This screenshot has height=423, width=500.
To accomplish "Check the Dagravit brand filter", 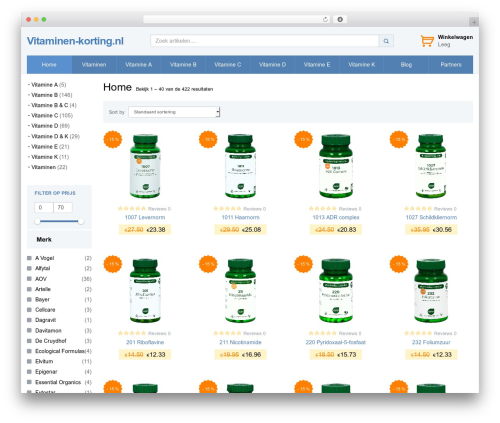I will pyautogui.click(x=29, y=320).
